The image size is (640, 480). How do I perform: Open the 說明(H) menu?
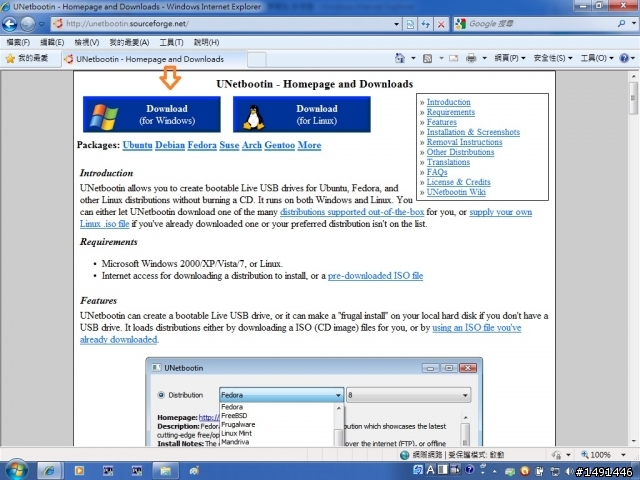206,42
